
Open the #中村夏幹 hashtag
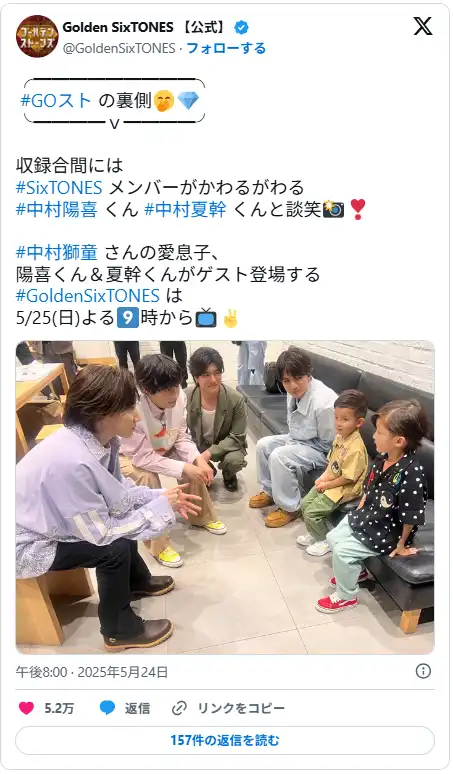coord(186,209)
